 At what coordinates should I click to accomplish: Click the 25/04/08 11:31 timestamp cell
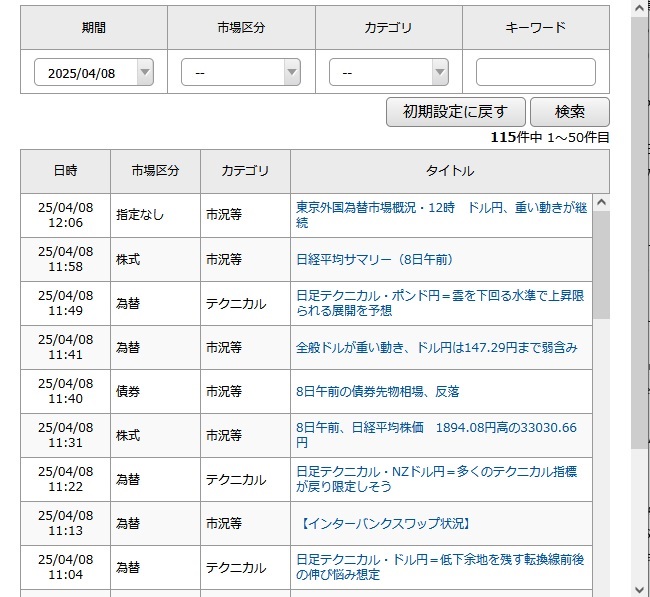[x=65, y=435]
